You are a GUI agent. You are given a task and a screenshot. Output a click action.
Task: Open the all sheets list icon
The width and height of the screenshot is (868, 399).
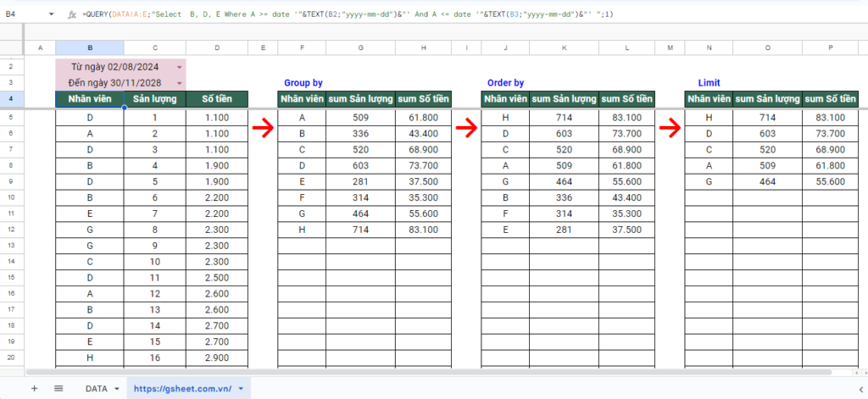[58, 389]
